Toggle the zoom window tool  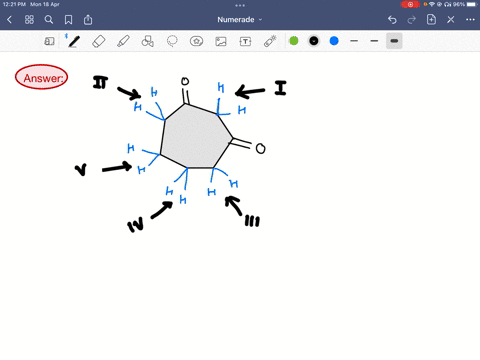(49, 41)
